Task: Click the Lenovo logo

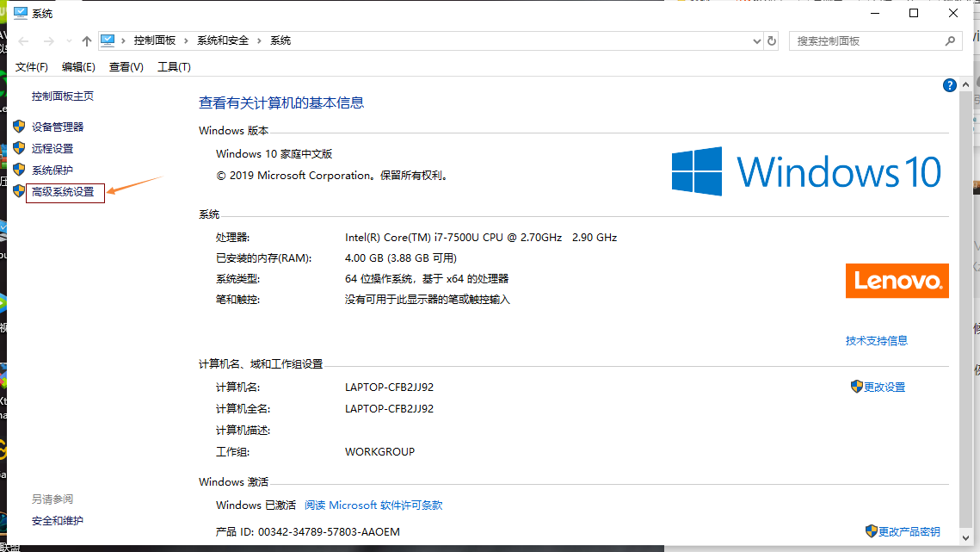Action: [x=897, y=281]
